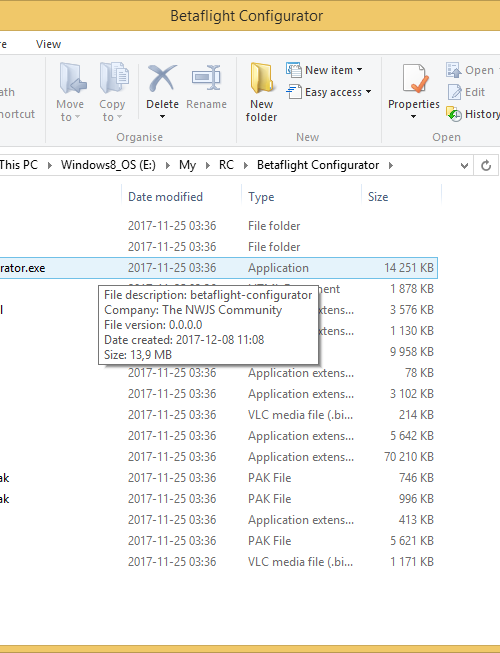Screen dimensions: 500x653
Task: Expand the arrow after Betaflight Configurator breadcrumb
Action: 391,165
